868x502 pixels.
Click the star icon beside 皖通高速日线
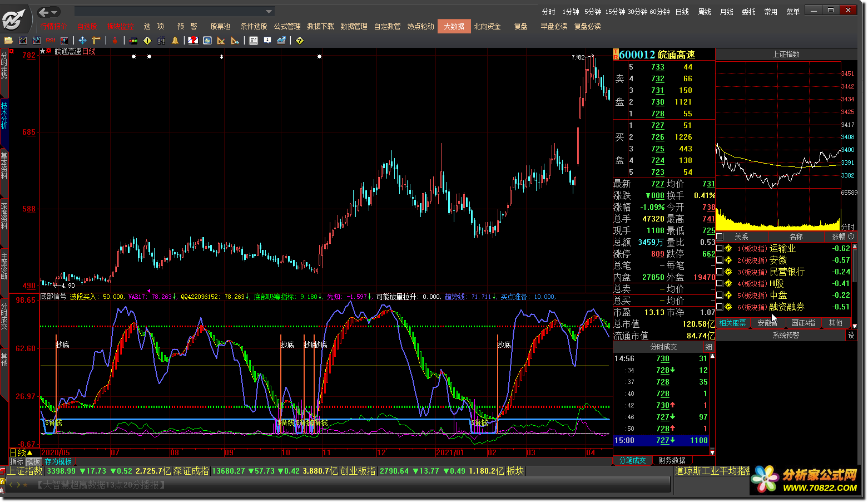click(x=42, y=51)
